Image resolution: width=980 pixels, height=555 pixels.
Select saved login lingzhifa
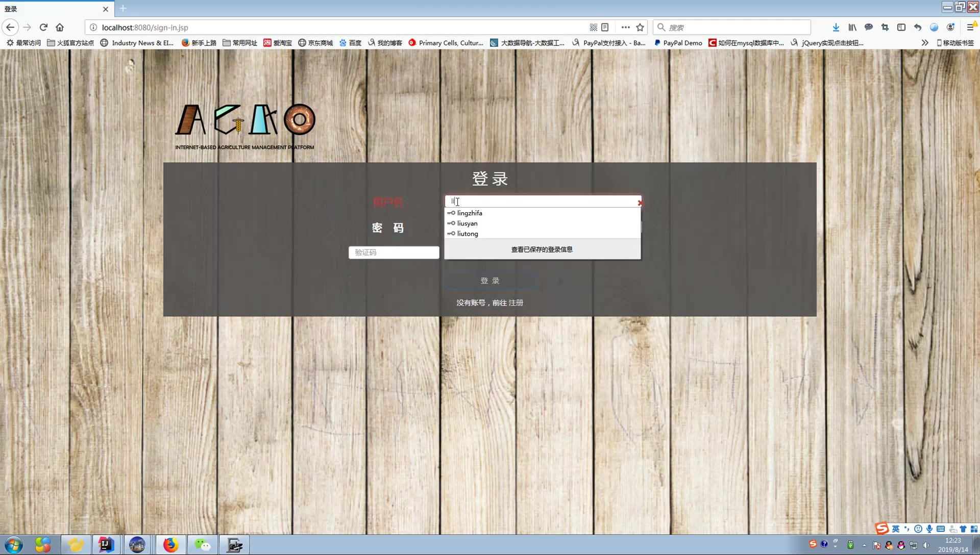click(470, 213)
